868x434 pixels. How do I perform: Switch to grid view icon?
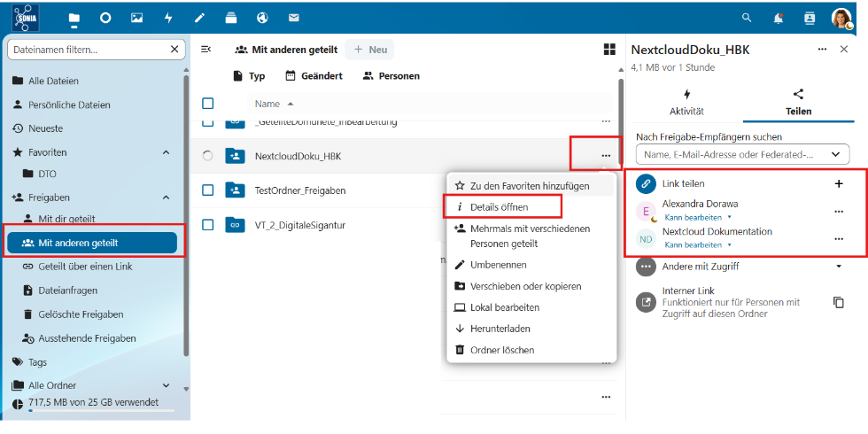pos(608,50)
